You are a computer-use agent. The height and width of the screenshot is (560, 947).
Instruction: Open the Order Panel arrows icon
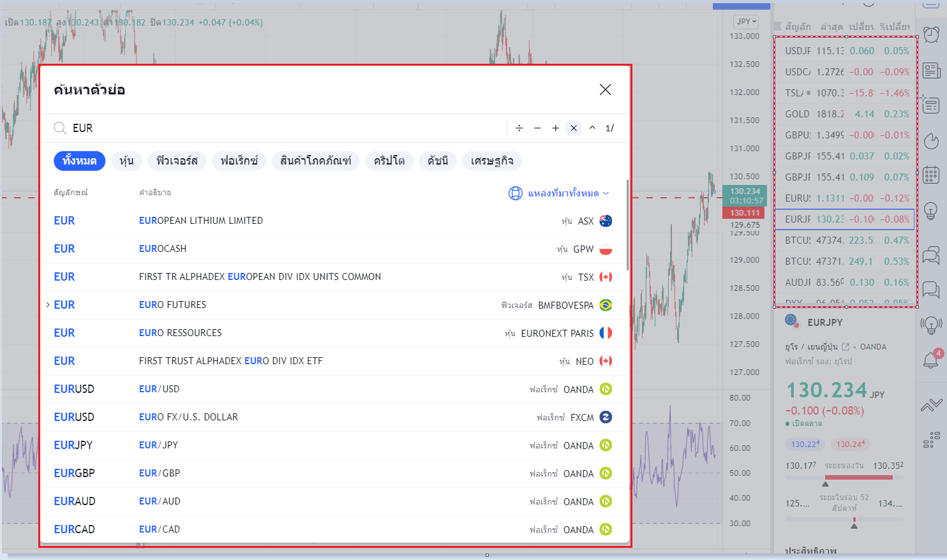click(x=931, y=404)
